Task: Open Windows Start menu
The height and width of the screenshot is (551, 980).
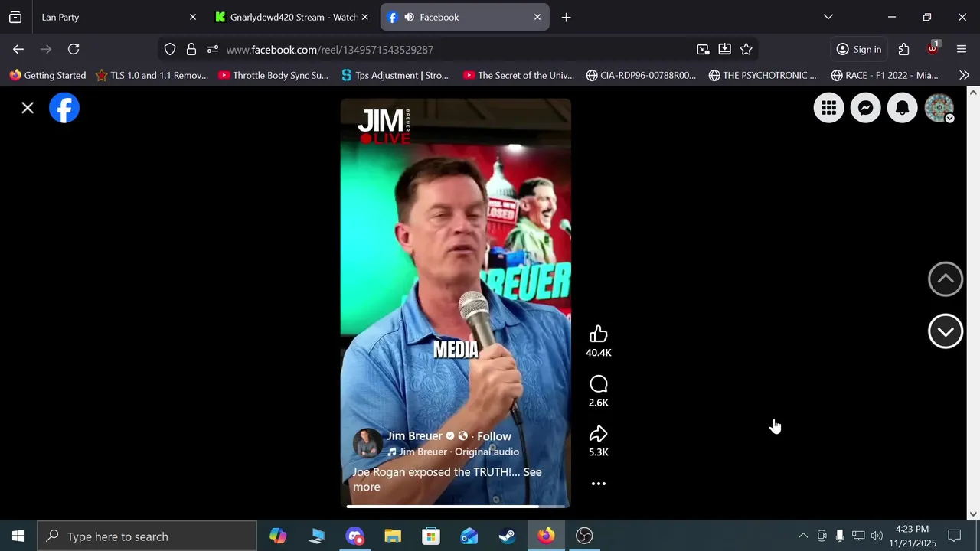Action: click(18, 536)
